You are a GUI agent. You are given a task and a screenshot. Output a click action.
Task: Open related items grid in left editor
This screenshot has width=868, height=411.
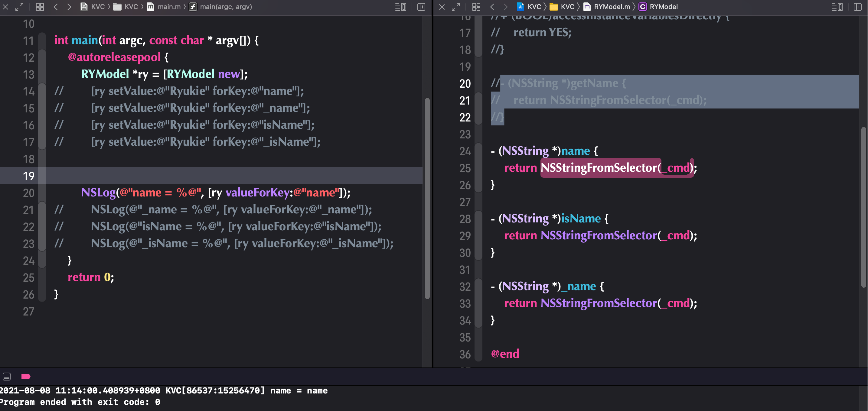(x=40, y=7)
